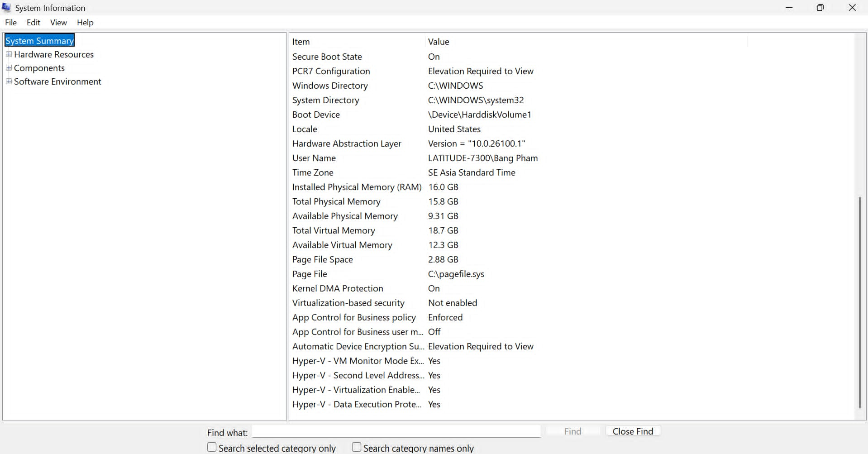Restore down the System Information window
This screenshot has width=868, height=454.
820,8
